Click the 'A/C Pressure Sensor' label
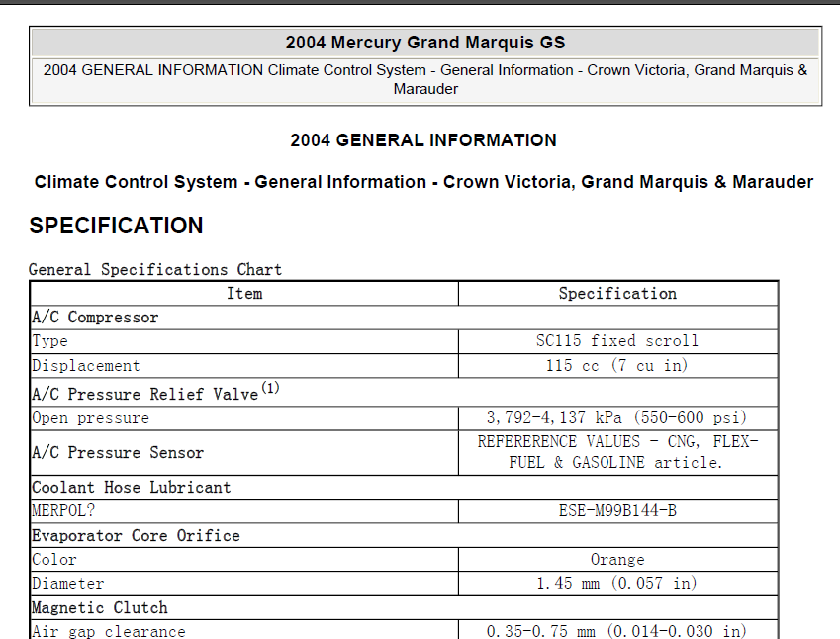The width and height of the screenshot is (840, 639). [118, 453]
